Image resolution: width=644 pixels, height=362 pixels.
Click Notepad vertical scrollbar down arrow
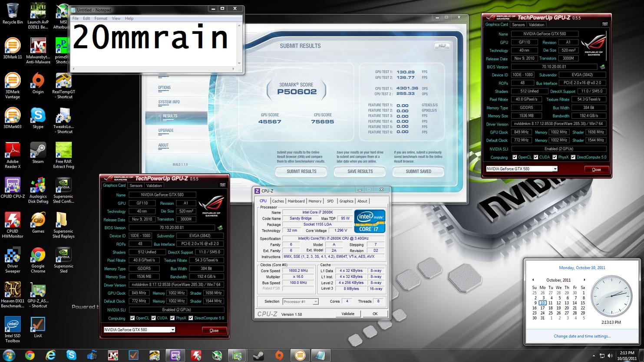tap(239, 63)
